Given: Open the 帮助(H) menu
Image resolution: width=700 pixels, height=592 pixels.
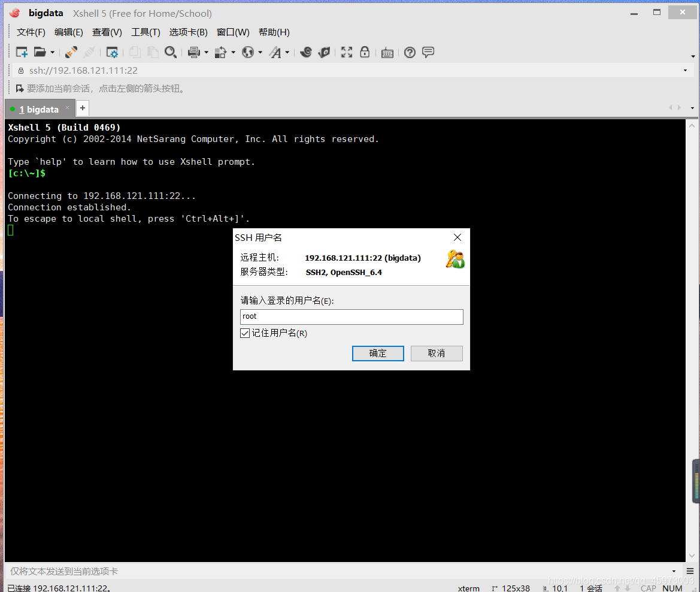Looking at the screenshot, I should tap(274, 32).
